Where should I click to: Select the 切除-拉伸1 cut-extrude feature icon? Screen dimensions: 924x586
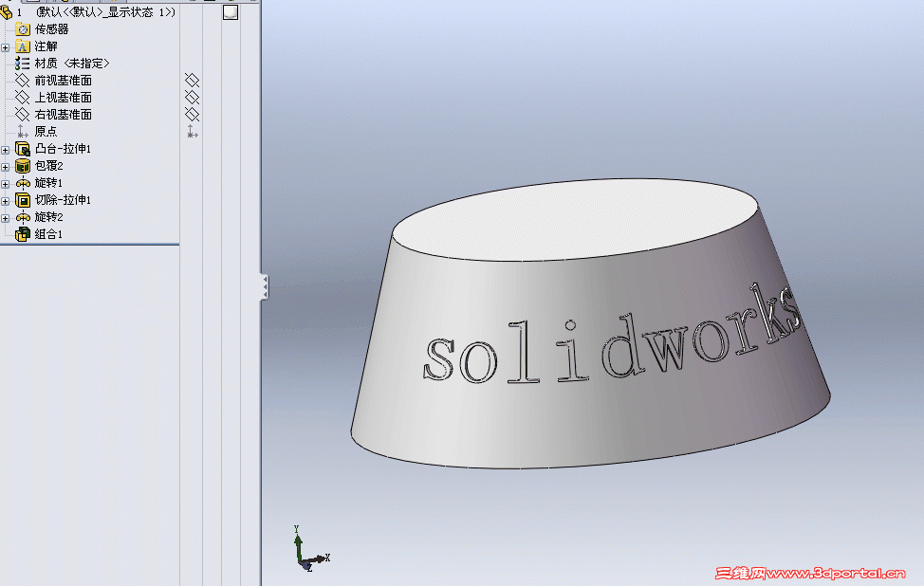click(x=23, y=200)
